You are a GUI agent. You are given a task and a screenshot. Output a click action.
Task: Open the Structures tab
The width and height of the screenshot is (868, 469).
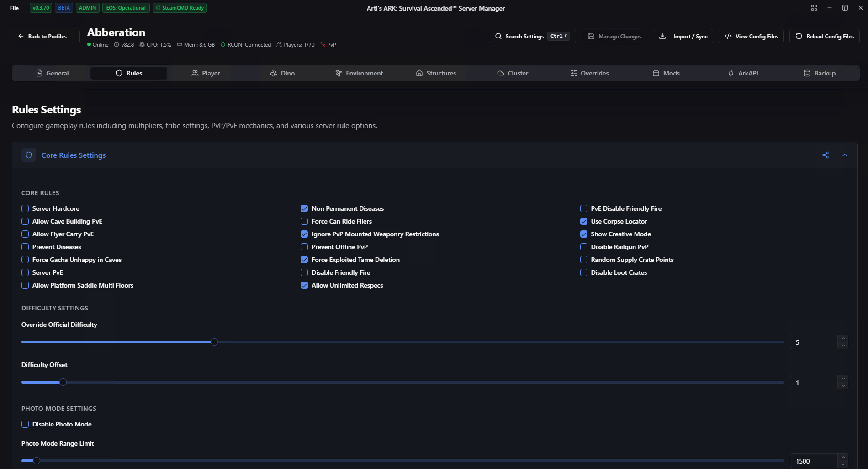pos(436,73)
